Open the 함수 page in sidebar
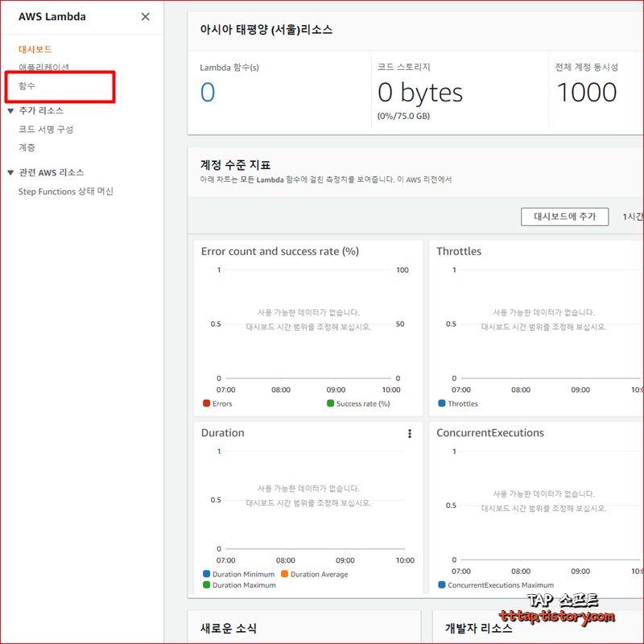This screenshot has width=644, height=644. click(x=27, y=86)
